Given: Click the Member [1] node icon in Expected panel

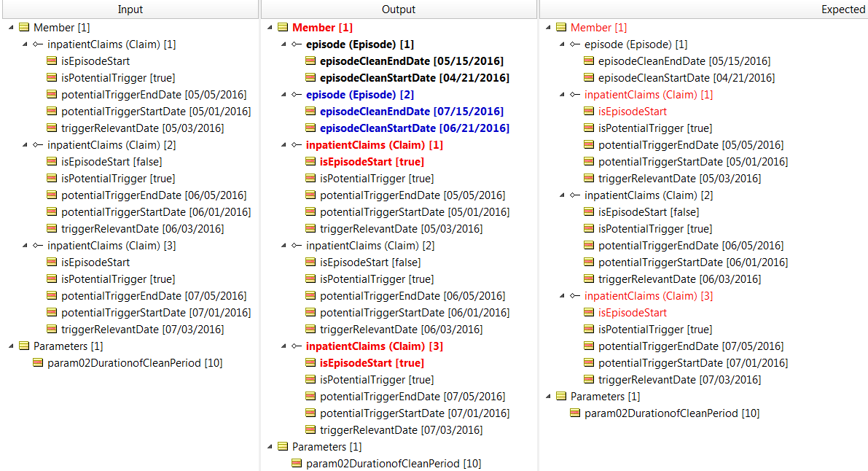Looking at the screenshot, I should click(x=560, y=27).
